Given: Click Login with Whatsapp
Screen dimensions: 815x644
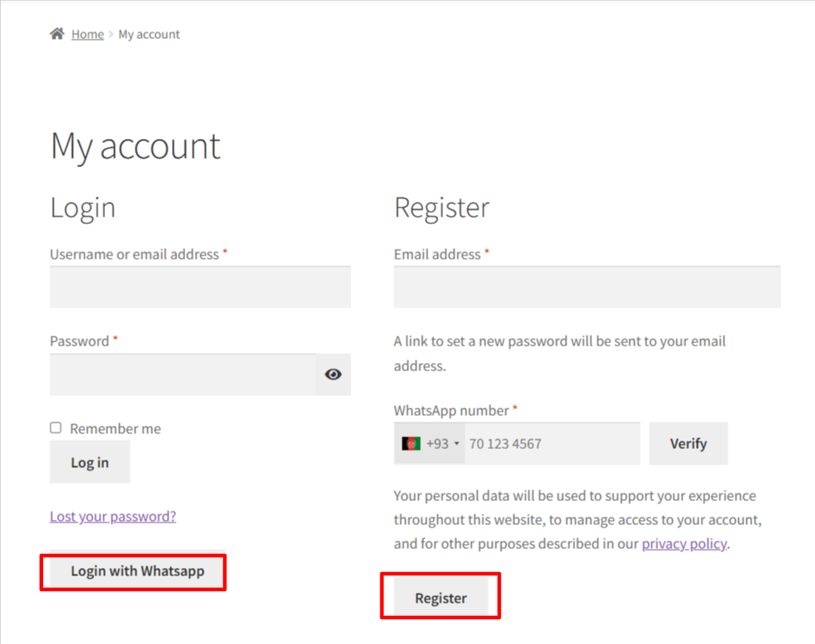Looking at the screenshot, I should [132, 571].
